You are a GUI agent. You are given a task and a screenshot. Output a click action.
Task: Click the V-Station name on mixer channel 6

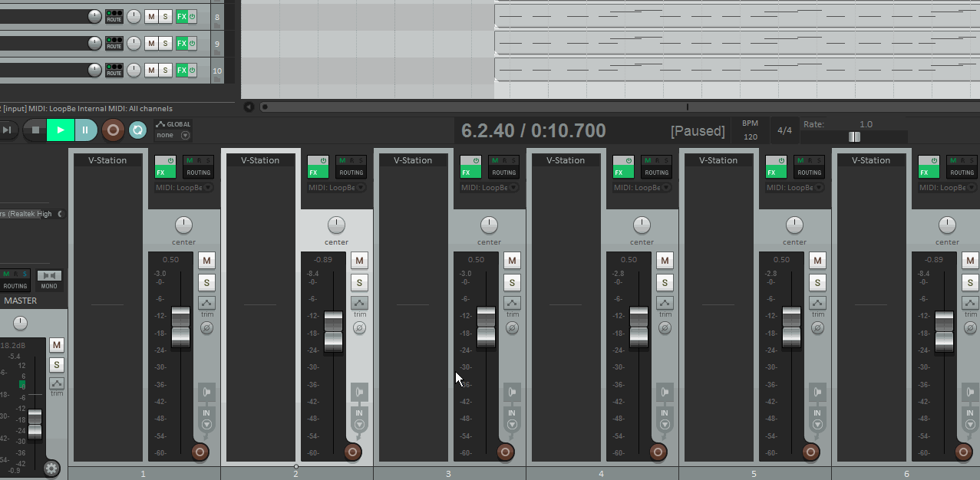[871, 160]
